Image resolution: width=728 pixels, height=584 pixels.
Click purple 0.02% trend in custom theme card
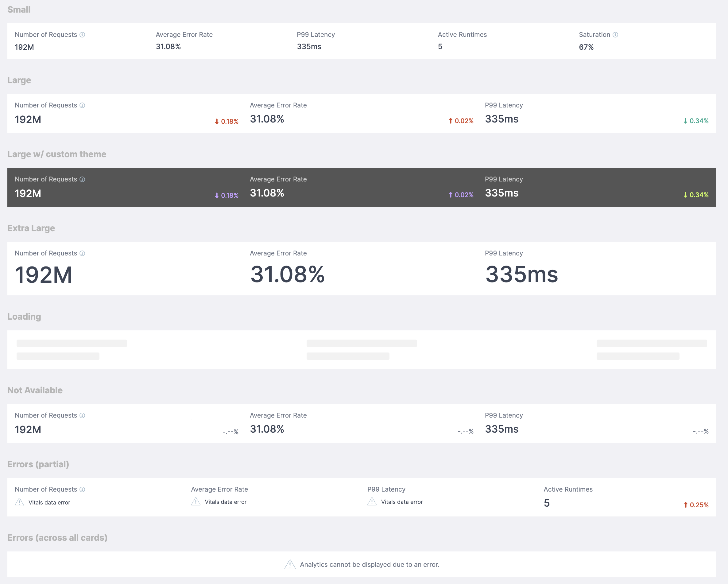pos(461,195)
